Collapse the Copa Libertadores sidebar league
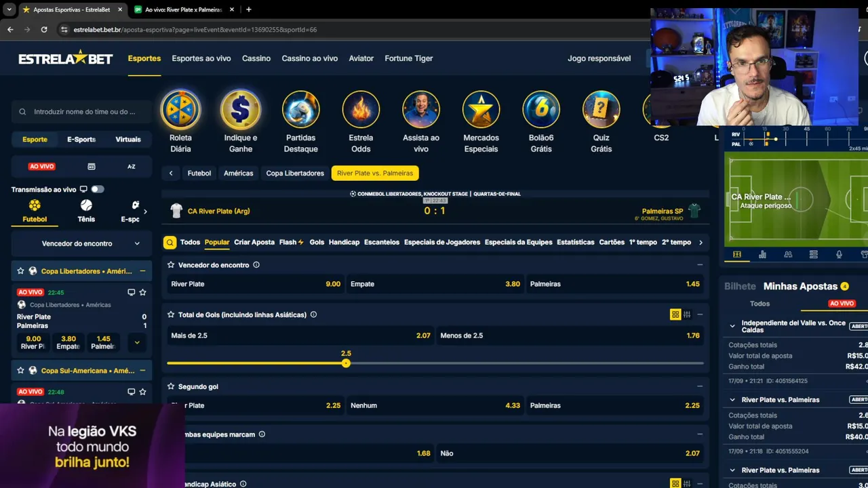 pos(142,271)
